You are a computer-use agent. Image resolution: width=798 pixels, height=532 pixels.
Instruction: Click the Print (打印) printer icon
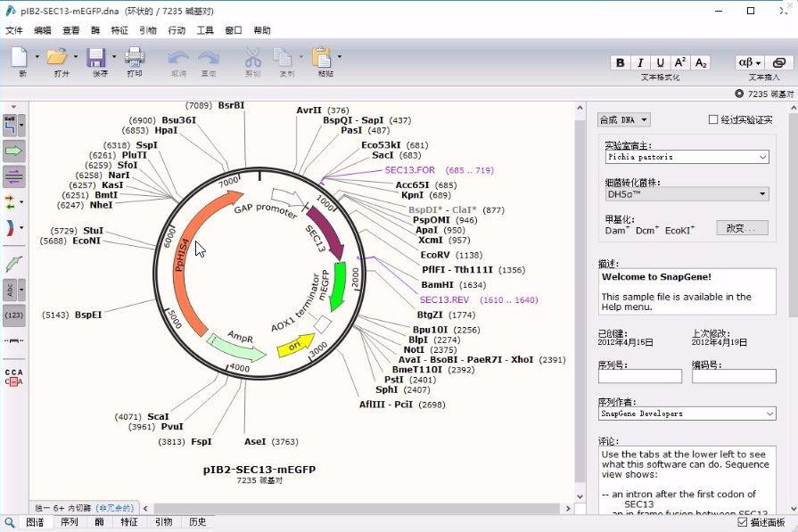(134, 57)
